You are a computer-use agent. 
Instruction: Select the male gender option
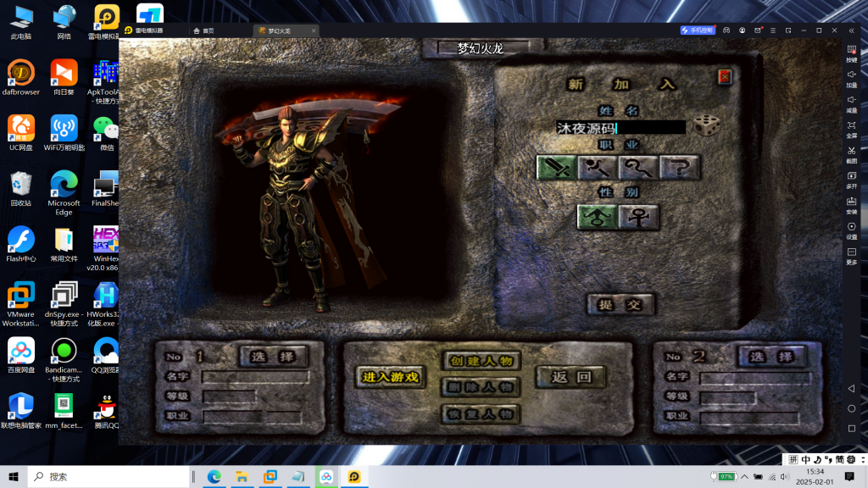pos(597,218)
